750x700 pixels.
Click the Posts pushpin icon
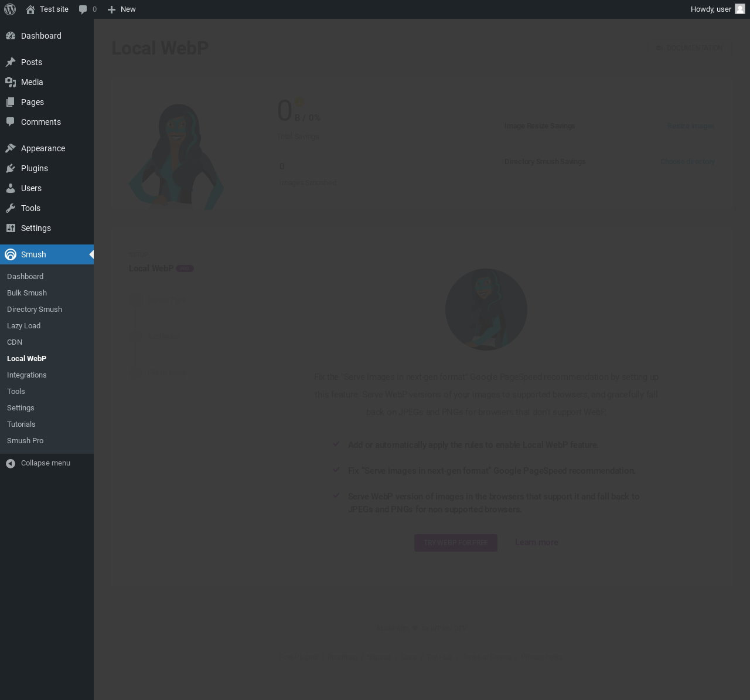(11, 62)
